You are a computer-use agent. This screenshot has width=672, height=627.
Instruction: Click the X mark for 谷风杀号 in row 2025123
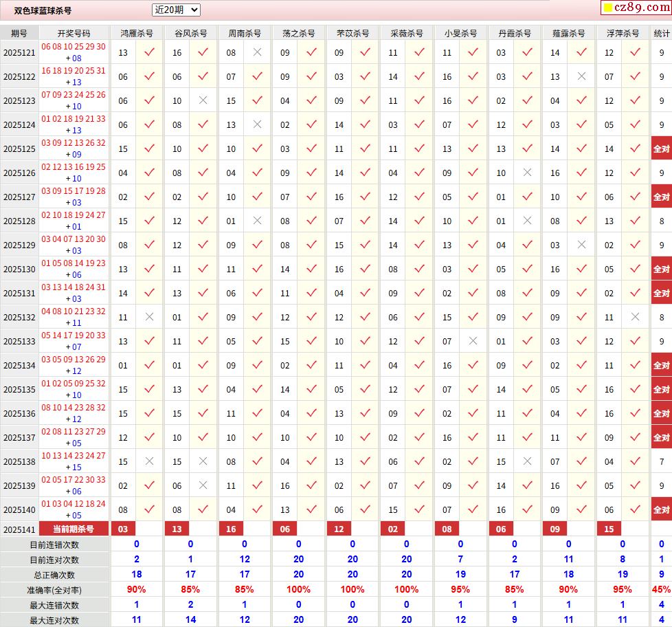click(203, 100)
